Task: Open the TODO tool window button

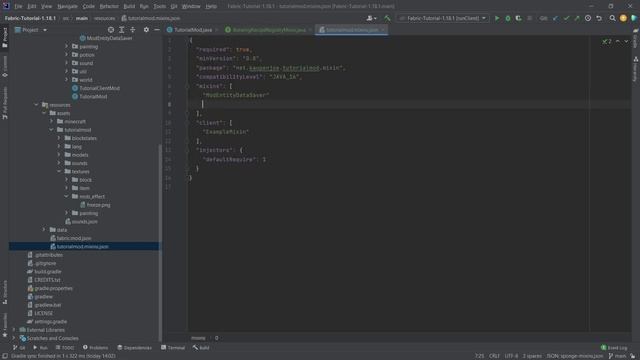Action: (65, 348)
